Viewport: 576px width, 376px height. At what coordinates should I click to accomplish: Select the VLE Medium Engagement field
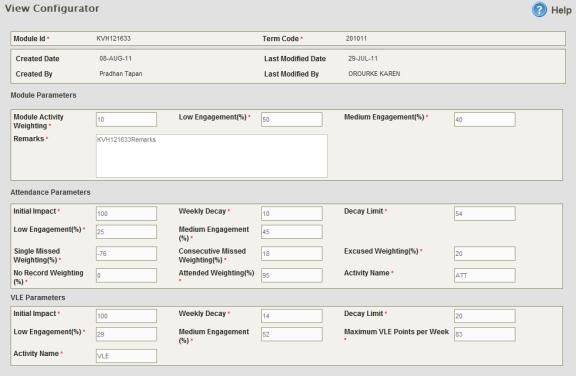[292, 335]
